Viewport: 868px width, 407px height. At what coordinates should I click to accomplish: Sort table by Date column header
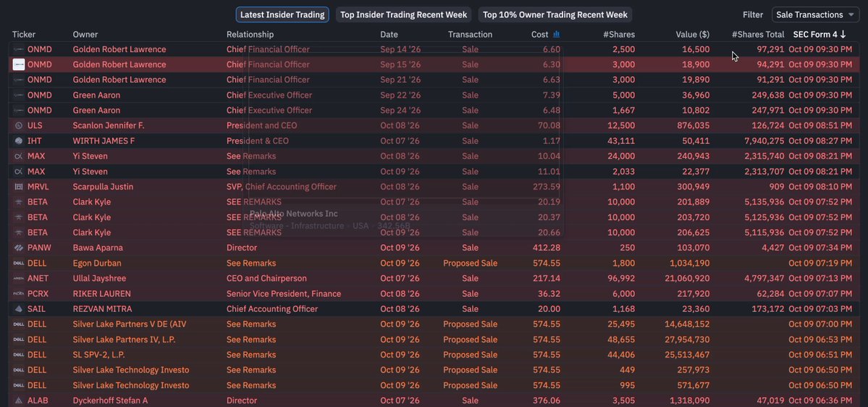click(x=389, y=34)
